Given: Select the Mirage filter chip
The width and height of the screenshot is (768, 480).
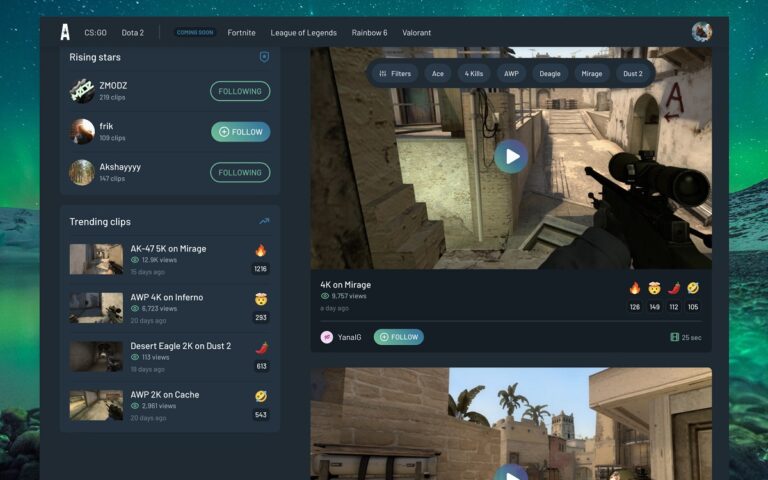Looking at the screenshot, I should (x=592, y=73).
